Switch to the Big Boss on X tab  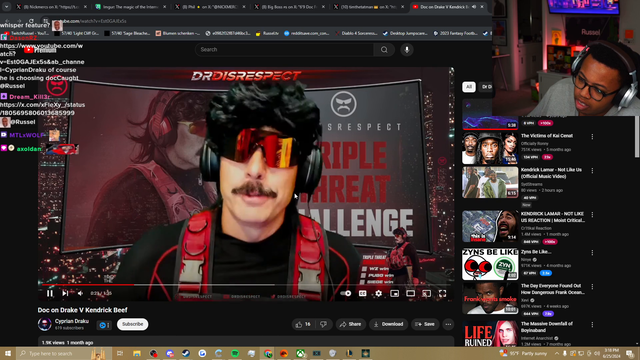point(290,7)
